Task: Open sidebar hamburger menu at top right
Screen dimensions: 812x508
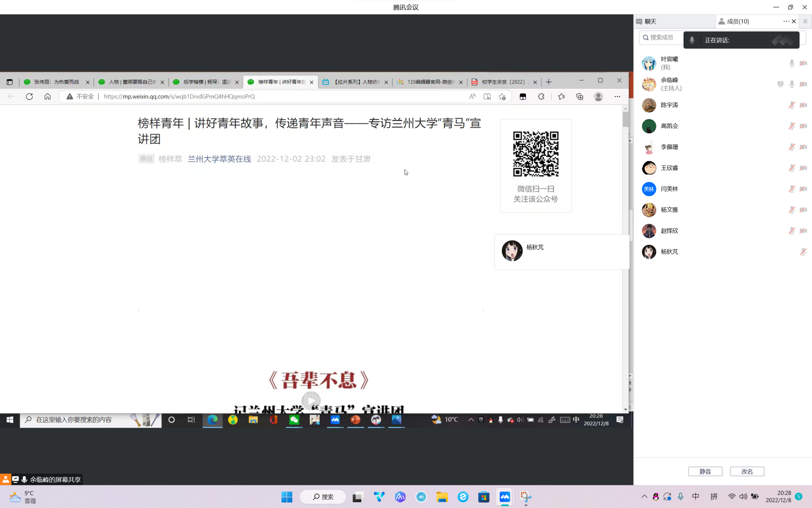Action: [805, 21]
